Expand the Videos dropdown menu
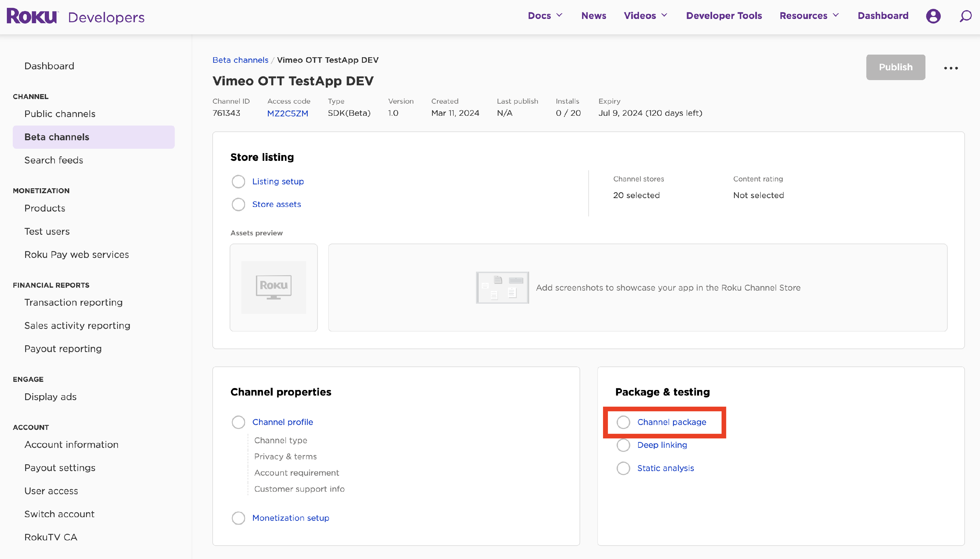 click(x=645, y=16)
